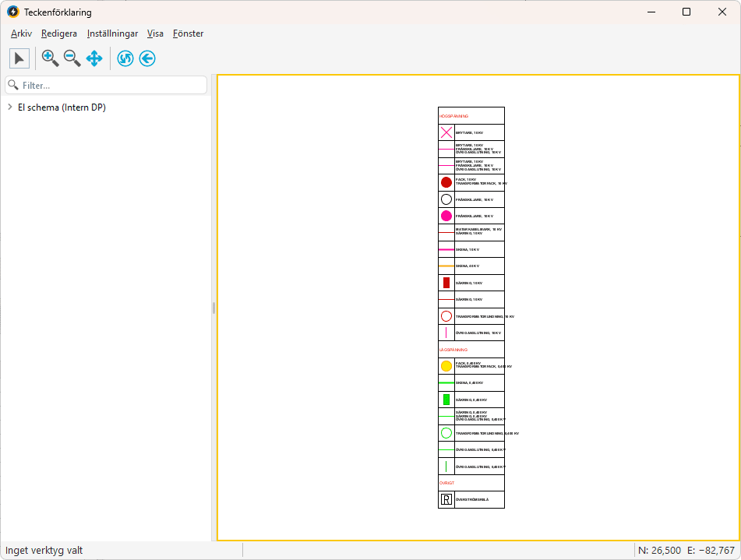Click the pink Brytare 10 kV cross symbol
This screenshot has height=560, width=741.
[446, 132]
